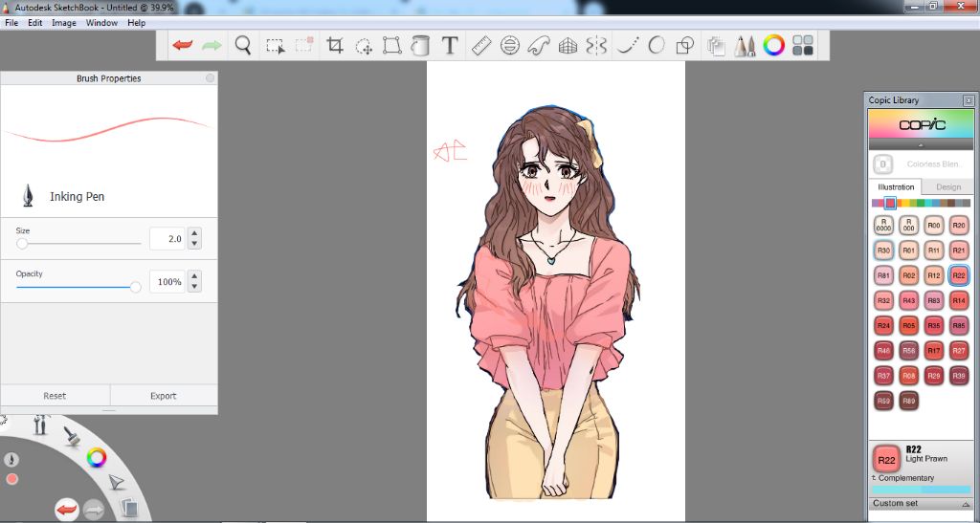This screenshot has height=523, width=980.
Task: Switch to the Design tab
Action: 948,186
